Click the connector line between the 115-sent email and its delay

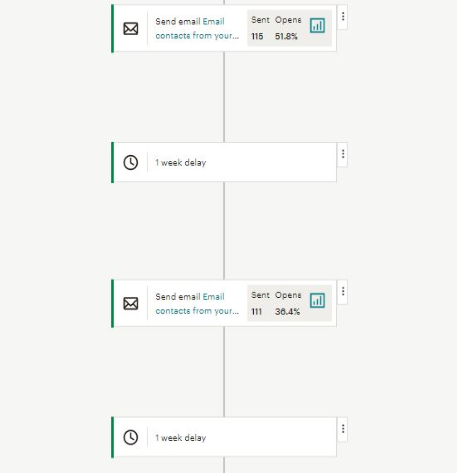(224, 97)
